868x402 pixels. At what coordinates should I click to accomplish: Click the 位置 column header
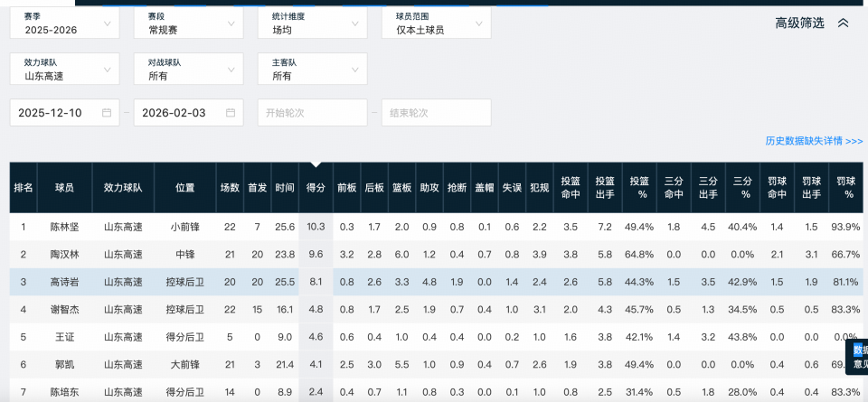pyautogui.click(x=184, y=188)
